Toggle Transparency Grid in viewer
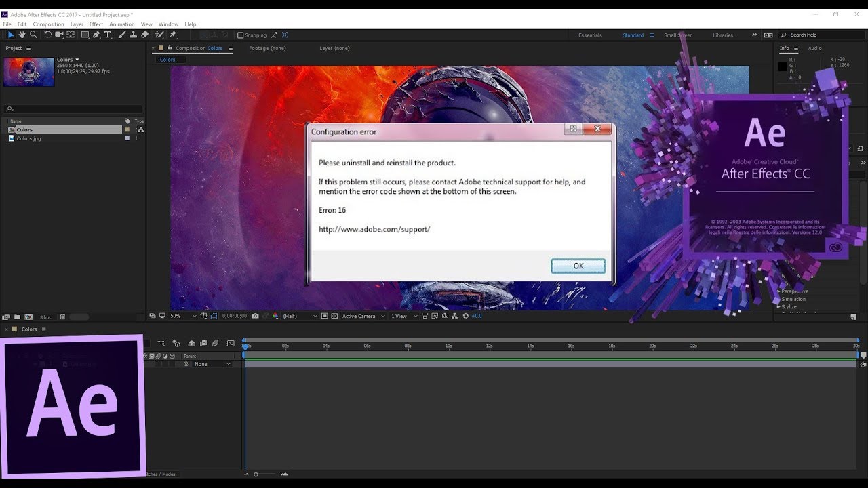The width and height of the screenshot is (868, 488). [x=334, y=316]
